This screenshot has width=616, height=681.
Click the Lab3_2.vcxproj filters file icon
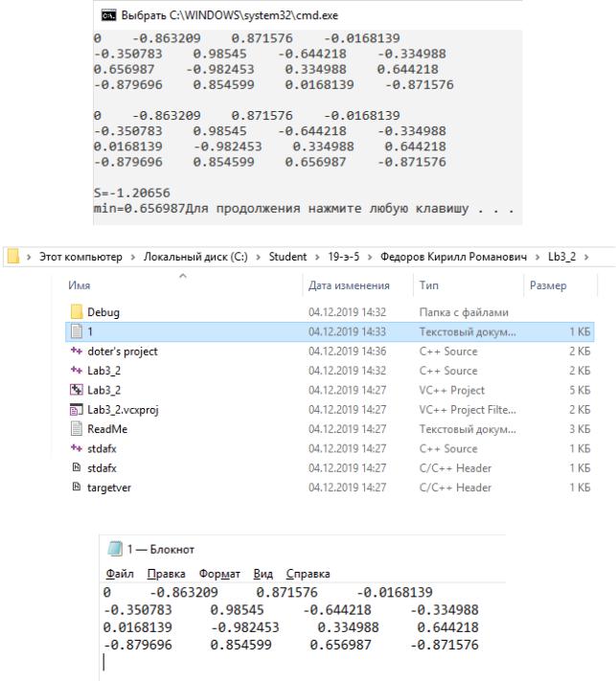76,409
